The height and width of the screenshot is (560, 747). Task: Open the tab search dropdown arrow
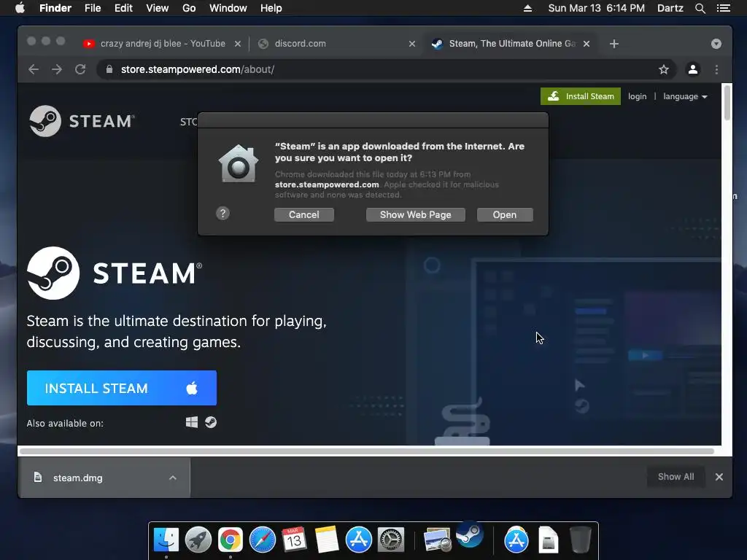(716, 44)
